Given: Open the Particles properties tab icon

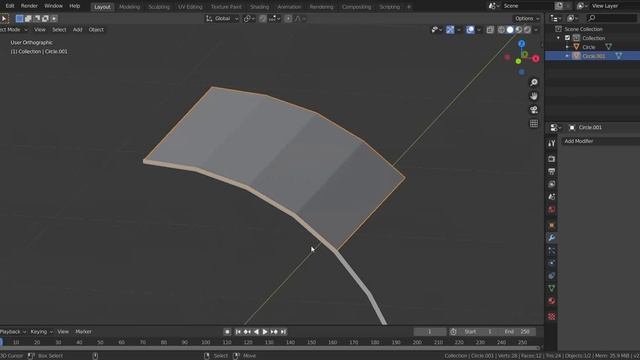Looking at the screenshot, I should 551,251.
